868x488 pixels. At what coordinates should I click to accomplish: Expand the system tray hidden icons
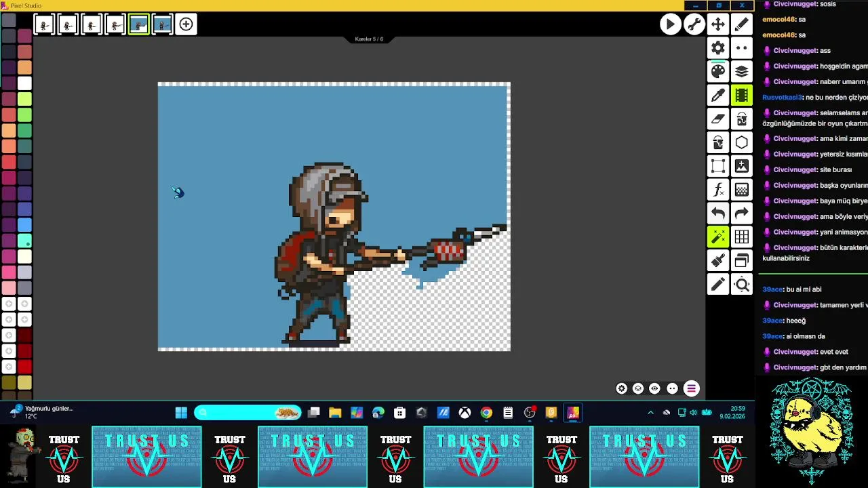[651, 412]
